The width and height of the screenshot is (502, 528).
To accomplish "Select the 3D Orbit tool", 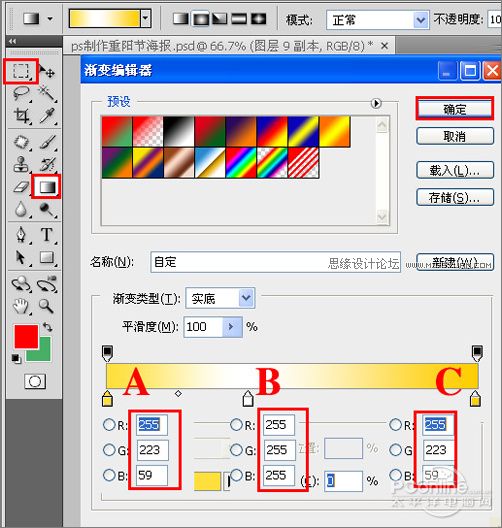I will [47, 283].
